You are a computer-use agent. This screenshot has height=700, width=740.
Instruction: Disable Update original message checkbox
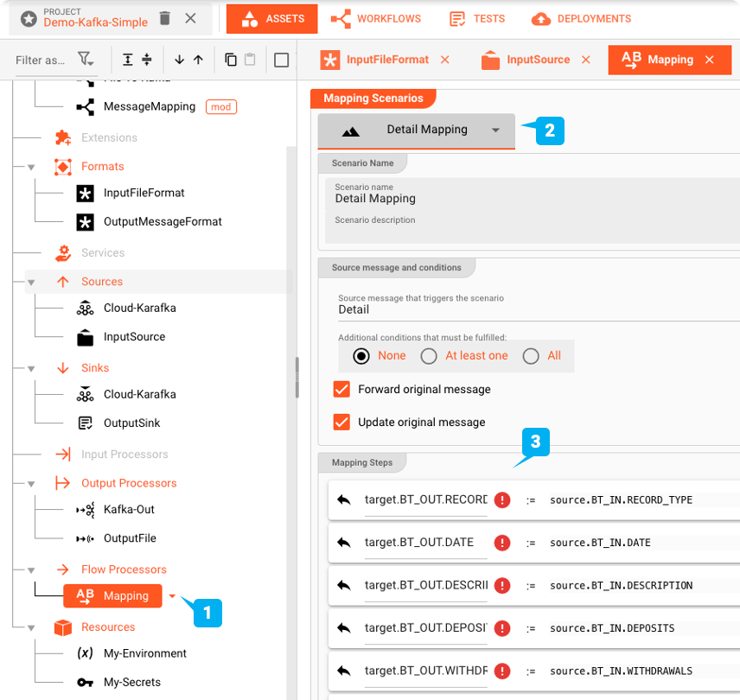(x=341, y=423)
